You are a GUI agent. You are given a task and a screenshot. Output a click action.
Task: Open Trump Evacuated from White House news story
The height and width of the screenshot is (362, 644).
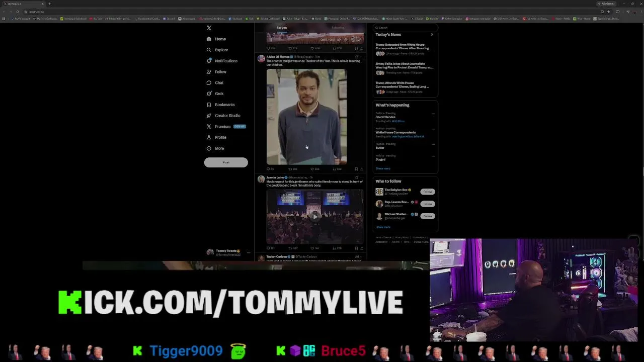[x=405, y=49]
